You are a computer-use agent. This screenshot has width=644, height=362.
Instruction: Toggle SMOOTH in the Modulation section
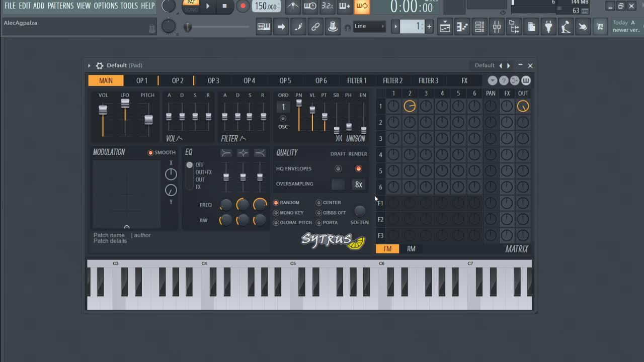(x=150, y=152)
